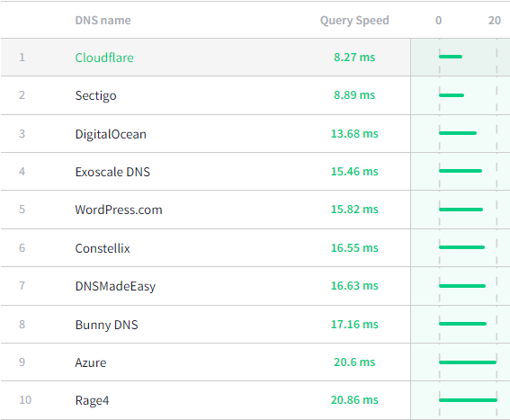Select the Rage4 row name
The image size is (510, 420).
[92, 400]
